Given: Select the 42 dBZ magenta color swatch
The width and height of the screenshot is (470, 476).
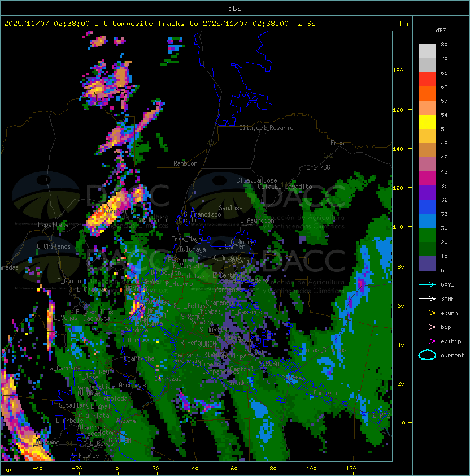Looking at the screenshot, I should [427, 179].
